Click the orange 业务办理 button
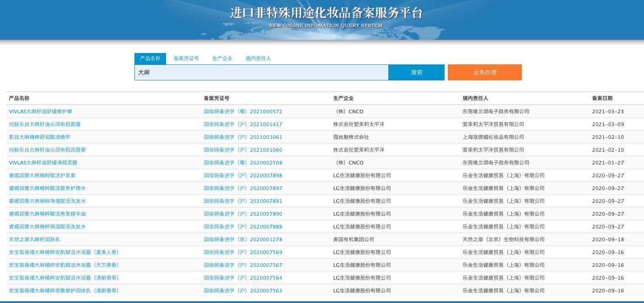Image resolution: width=644 pixels, height=303 pixels. point(485,72)
